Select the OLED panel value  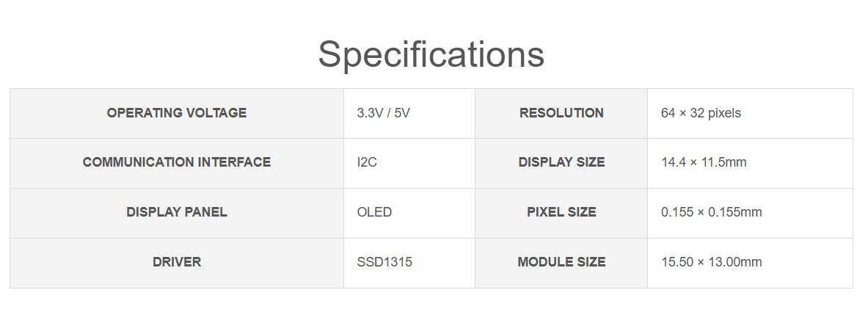(x=374, y=212)
